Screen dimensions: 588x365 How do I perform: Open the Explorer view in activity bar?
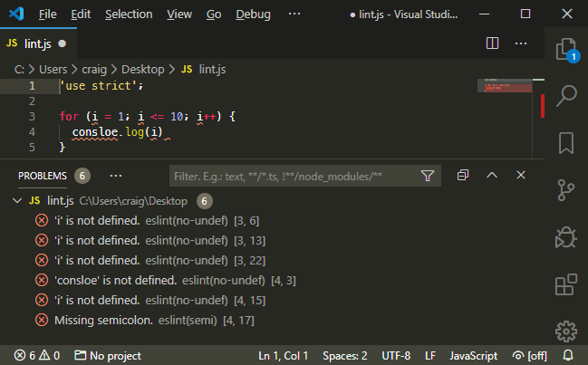pos(566,48)
